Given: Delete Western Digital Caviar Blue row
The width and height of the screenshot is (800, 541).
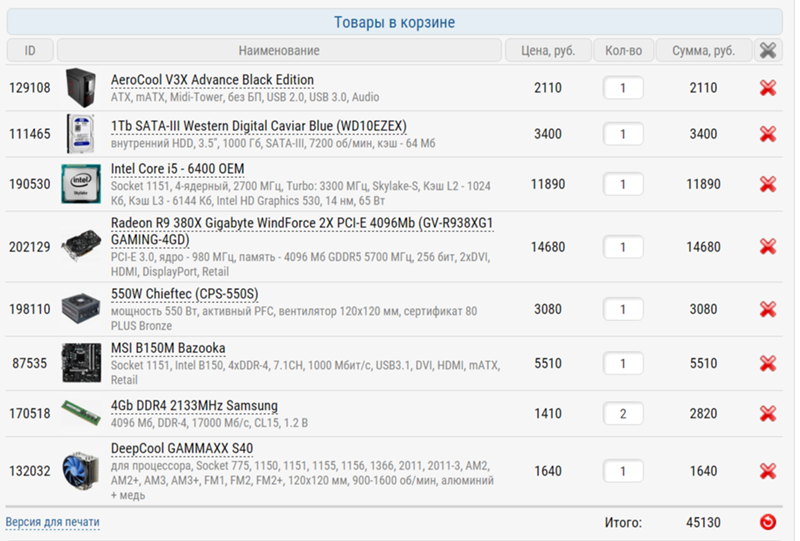Looking at the screenshot, I should (x=768, y=134).
